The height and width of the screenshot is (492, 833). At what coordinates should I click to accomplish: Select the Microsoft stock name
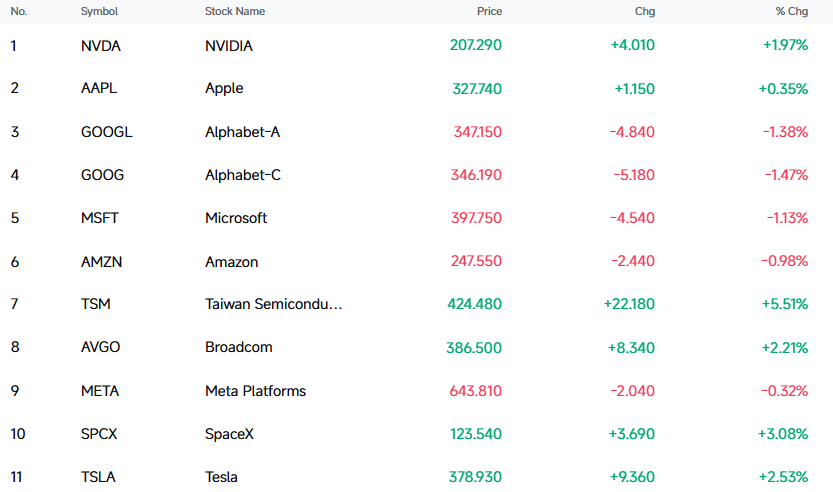pyautogui.click(x=236, y=218)
